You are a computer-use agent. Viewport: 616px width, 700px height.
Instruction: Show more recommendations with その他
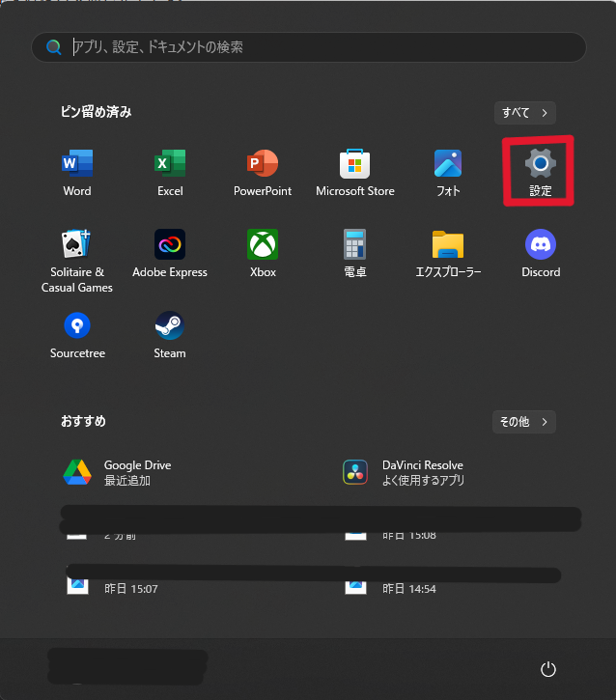click(x=524, y=422)
